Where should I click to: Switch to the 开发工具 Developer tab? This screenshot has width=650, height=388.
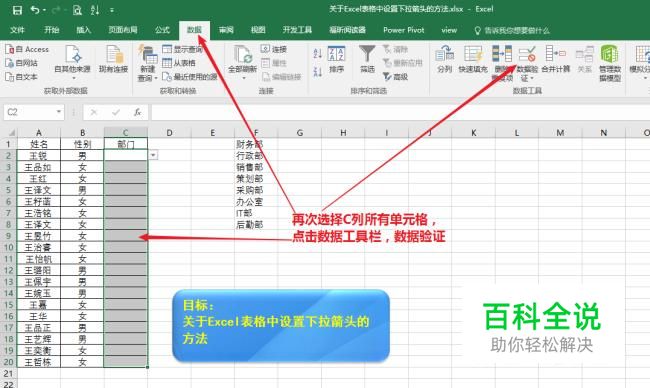[297, 30]
